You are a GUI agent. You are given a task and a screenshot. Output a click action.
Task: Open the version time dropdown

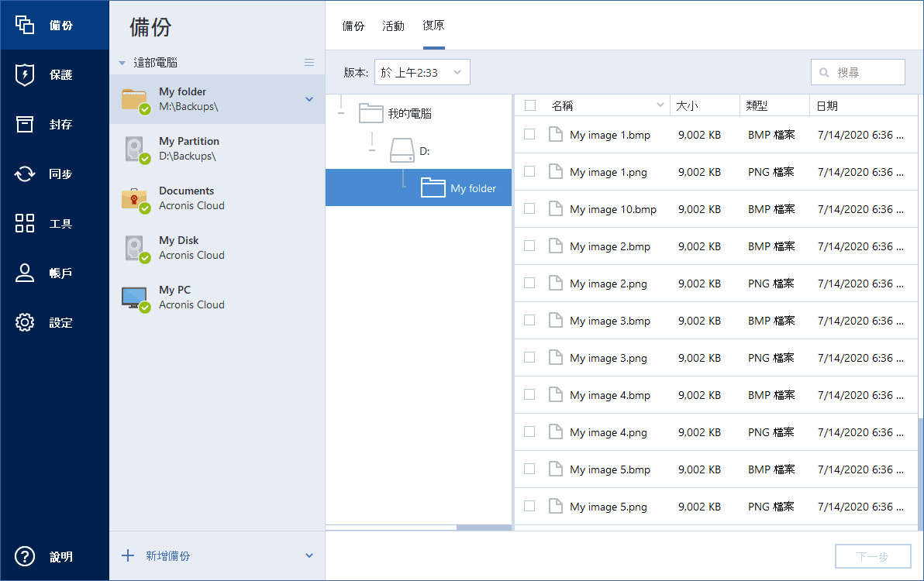(422, 72)
